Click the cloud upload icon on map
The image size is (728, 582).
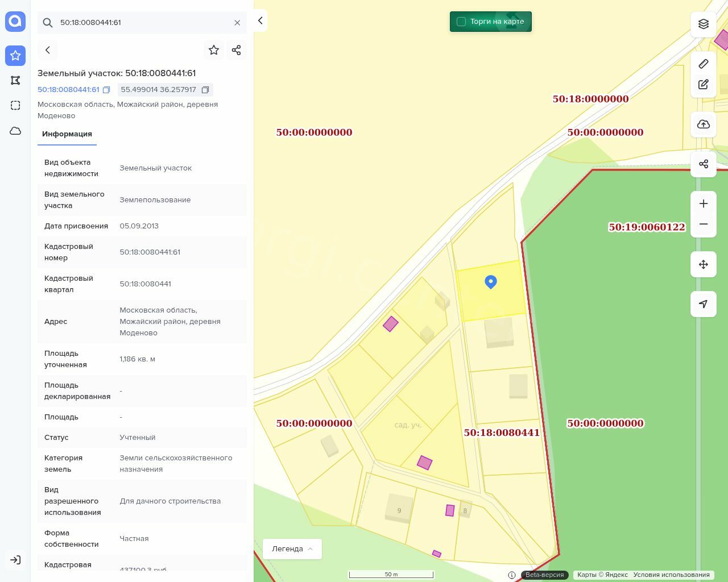pos(704,124)
